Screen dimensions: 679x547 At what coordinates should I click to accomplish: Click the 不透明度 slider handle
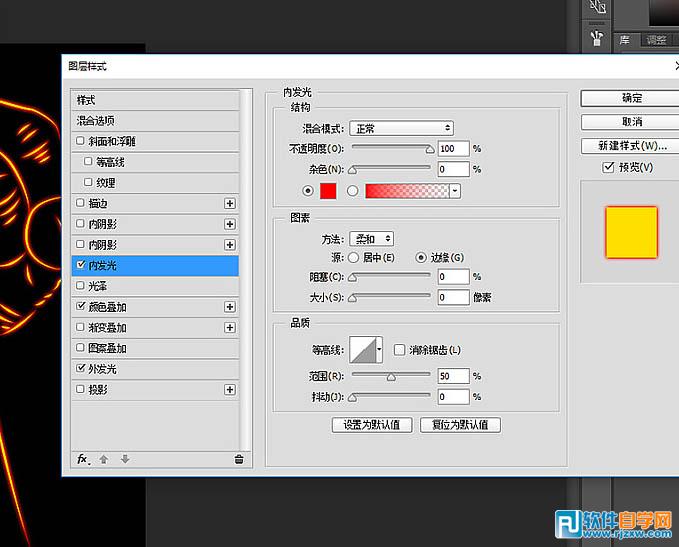tap(430, 150)
